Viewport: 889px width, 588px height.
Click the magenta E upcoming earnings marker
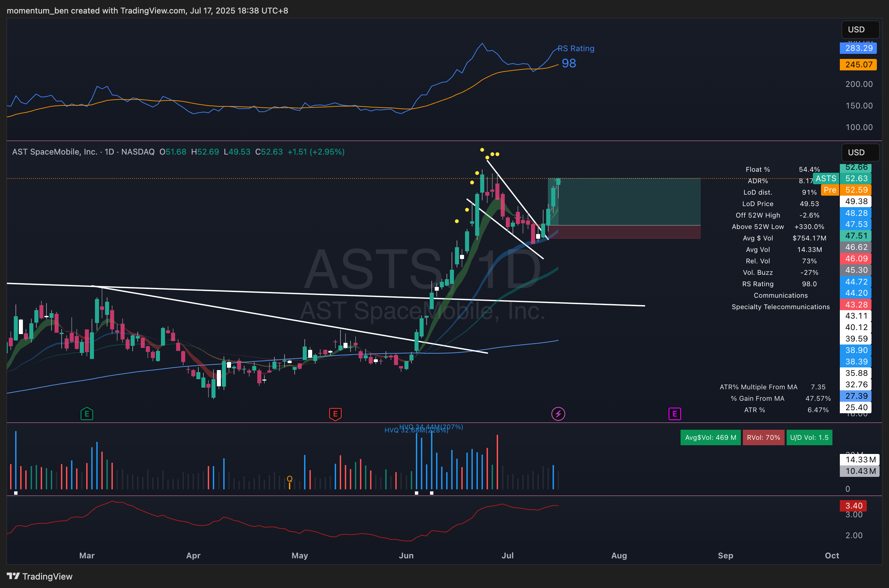[674, 414]
